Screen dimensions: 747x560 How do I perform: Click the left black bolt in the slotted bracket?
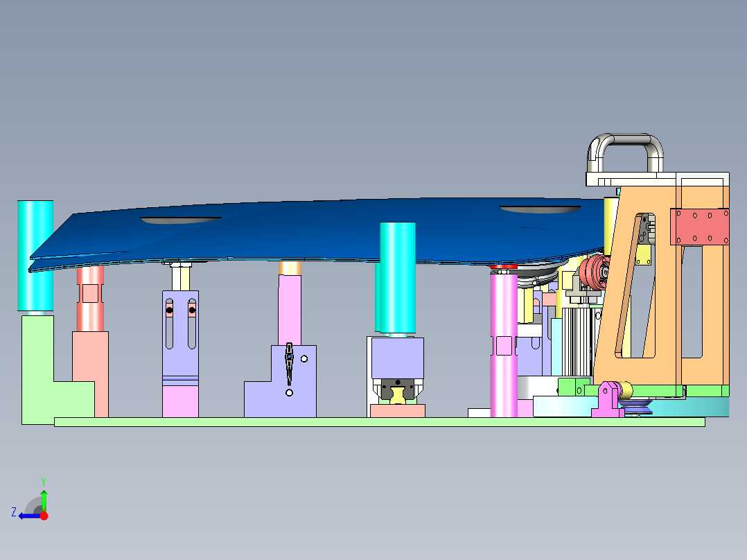(x=169, y=310)
